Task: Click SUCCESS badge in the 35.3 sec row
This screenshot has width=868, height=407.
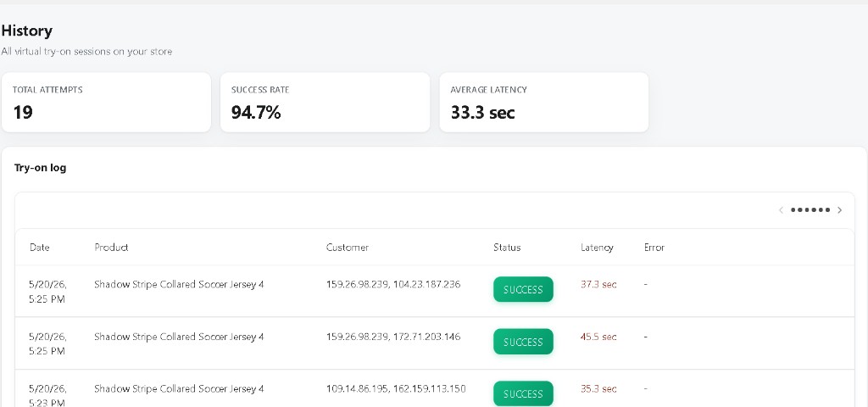Action: (x=523, y=393)
